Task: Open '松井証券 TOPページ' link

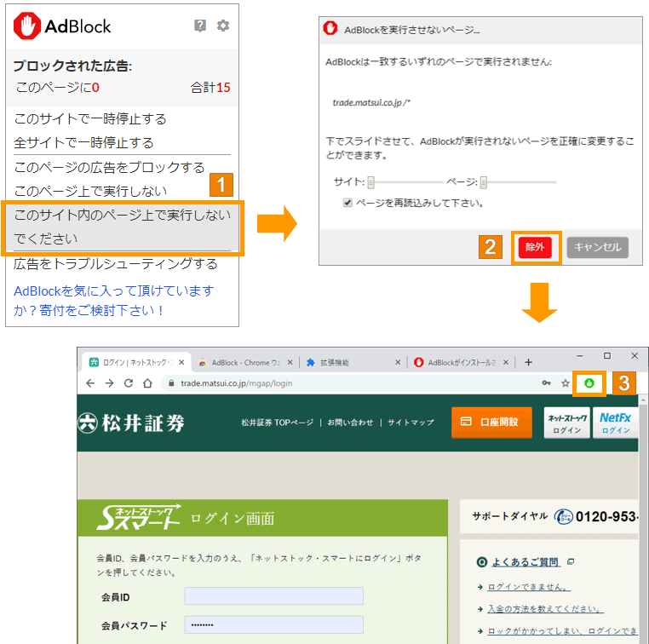Action: click(278, 423)
